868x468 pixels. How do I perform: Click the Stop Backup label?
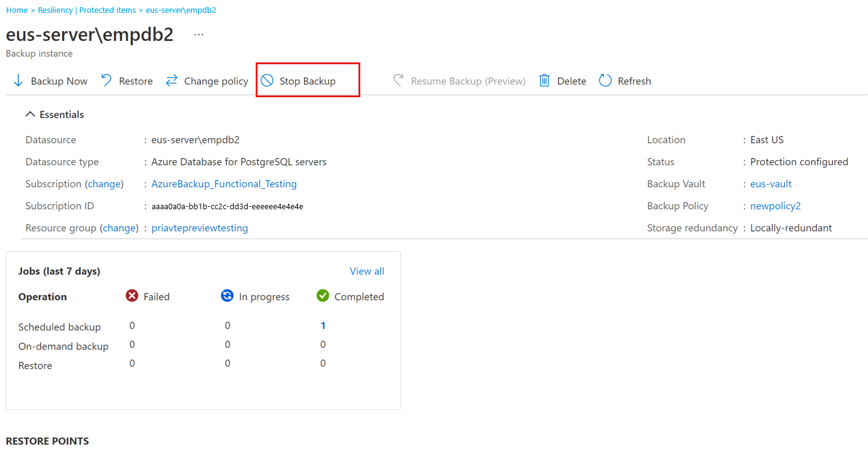[x=308, y=81]
